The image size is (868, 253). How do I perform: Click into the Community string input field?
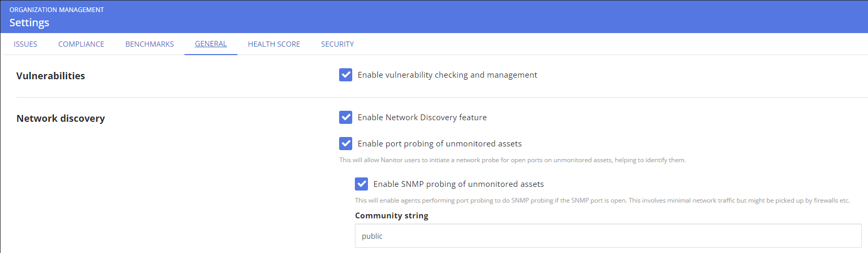608,236
